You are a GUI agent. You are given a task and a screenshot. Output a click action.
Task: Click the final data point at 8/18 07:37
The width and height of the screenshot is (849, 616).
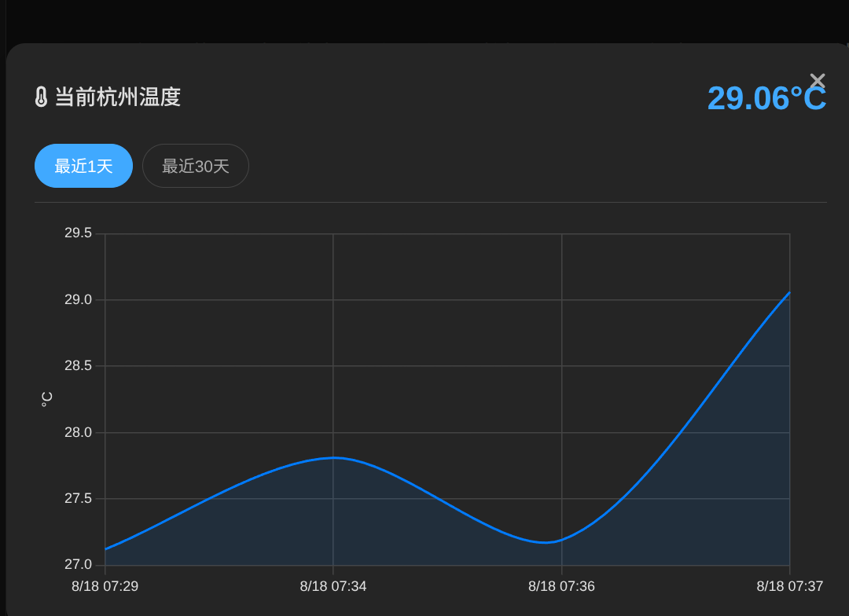(789, 292)
